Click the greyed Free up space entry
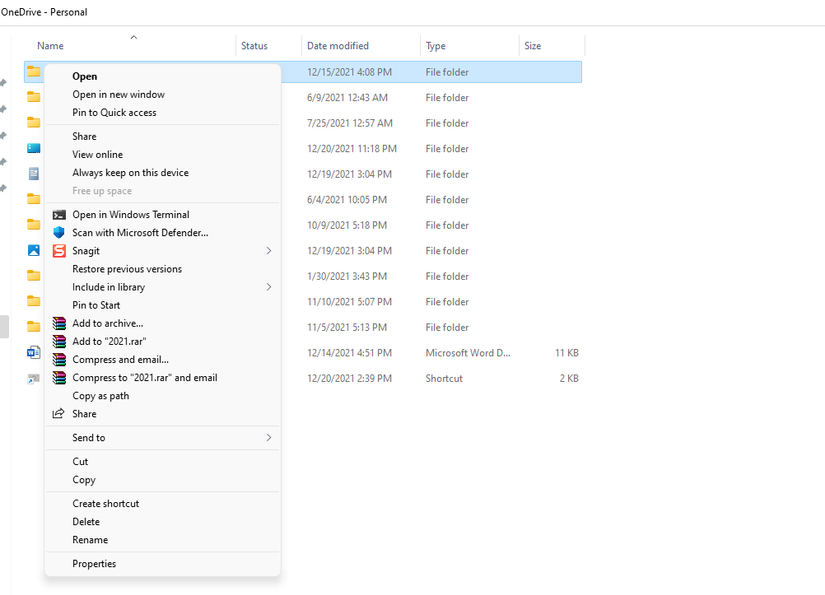 click(x=102, y=191)
